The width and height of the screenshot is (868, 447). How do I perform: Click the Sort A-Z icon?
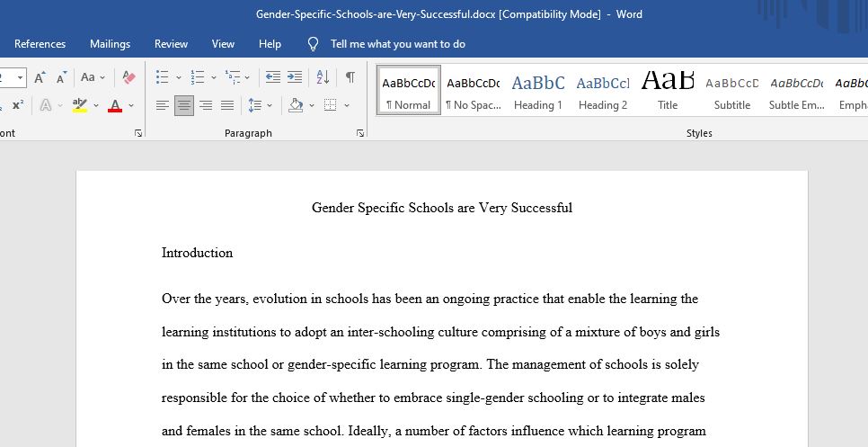point(323,77)
